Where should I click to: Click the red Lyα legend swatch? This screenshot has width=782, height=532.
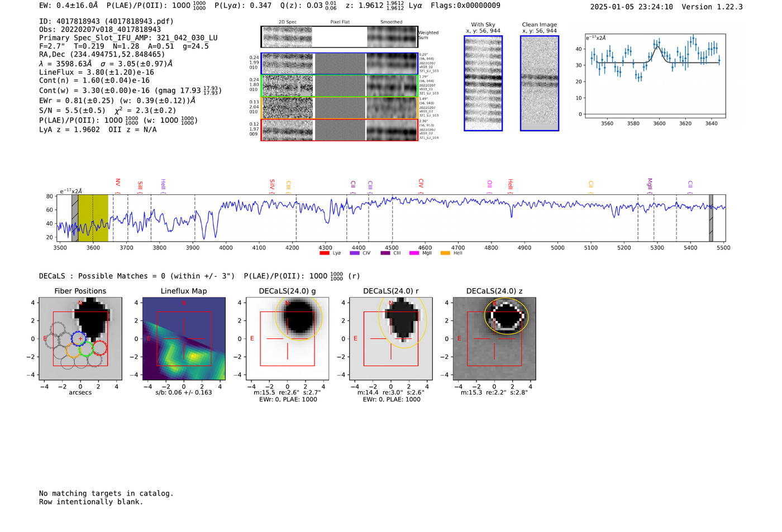click(x=324, y=253)
